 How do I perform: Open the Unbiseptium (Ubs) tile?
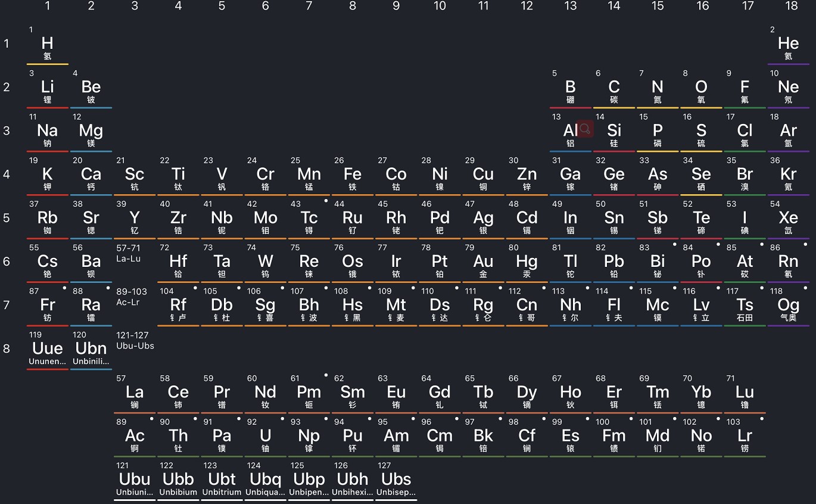tap(396, 481)
